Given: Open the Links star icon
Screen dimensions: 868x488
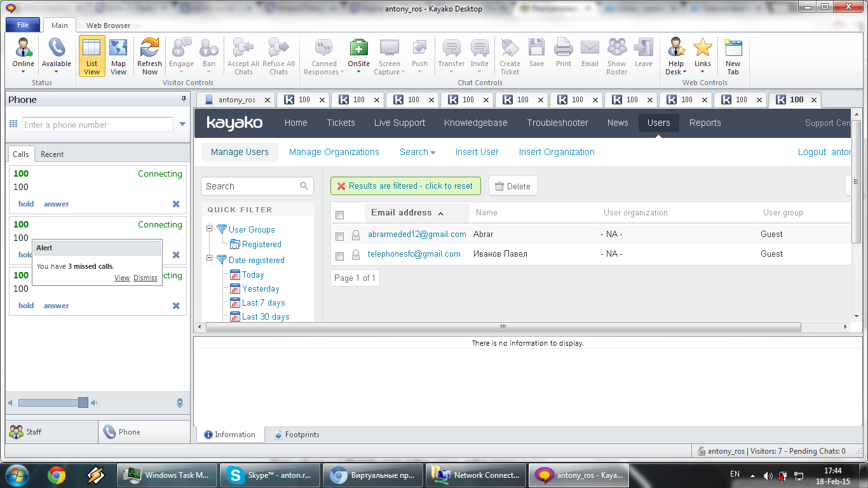Looking at the screenshot, I should (703, 48).
